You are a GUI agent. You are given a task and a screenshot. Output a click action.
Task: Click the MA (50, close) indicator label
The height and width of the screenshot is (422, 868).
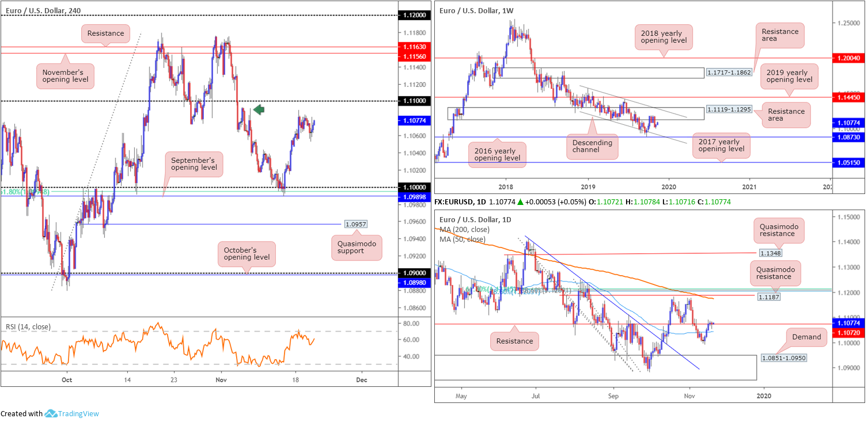click(463, 239)
